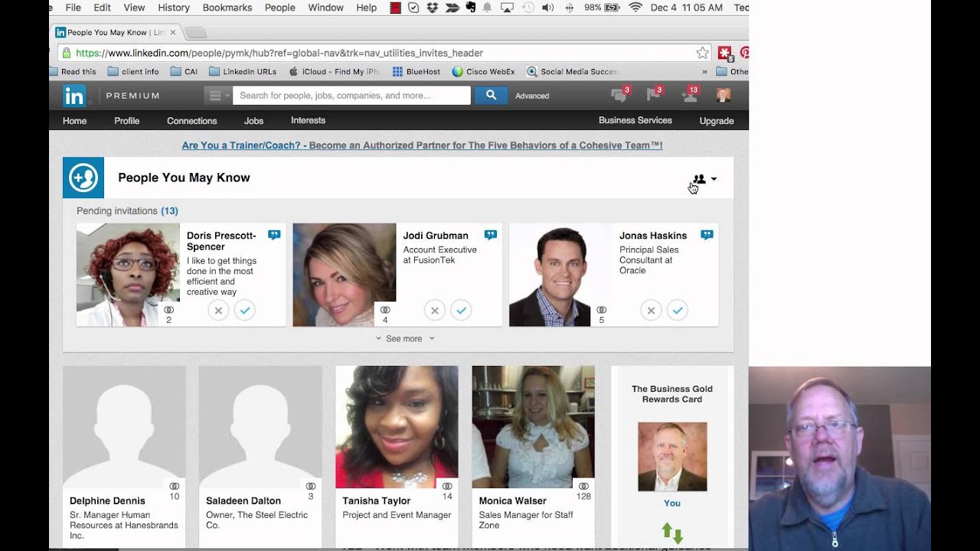Click the red LastPass extension icon
Viewport: 980px width, 551px height.
click(724, 53)
